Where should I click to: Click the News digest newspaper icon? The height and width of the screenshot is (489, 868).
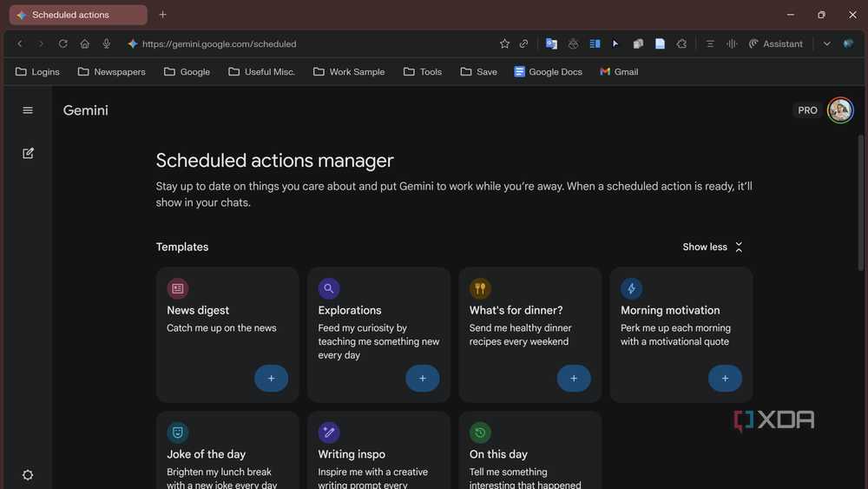pos(178,288)
